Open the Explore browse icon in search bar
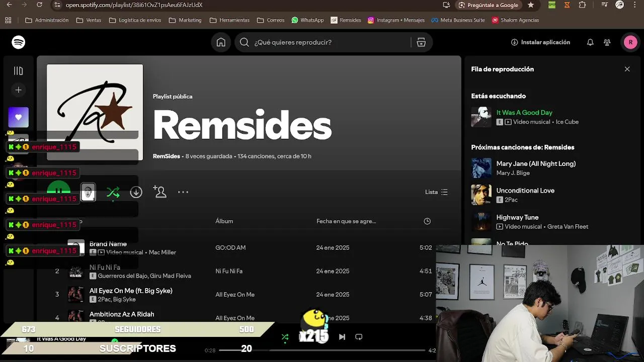Viewport: 644px width, 362px height. (x=421, y=42)
